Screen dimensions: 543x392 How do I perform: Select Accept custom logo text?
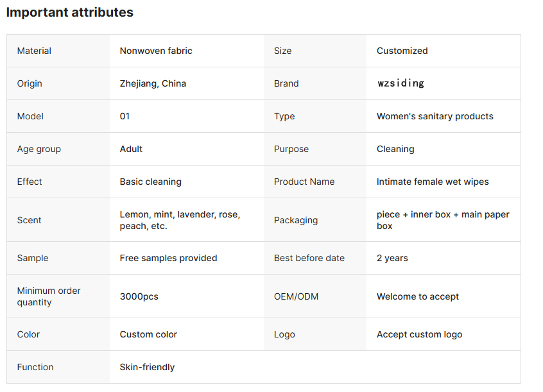point(419,334)
